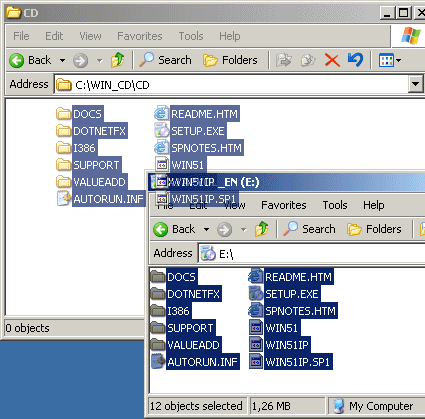This screenshot has height=419, width=425.
Task: Open Forward history dropdown in E: window
Action: tap(243, 230)
